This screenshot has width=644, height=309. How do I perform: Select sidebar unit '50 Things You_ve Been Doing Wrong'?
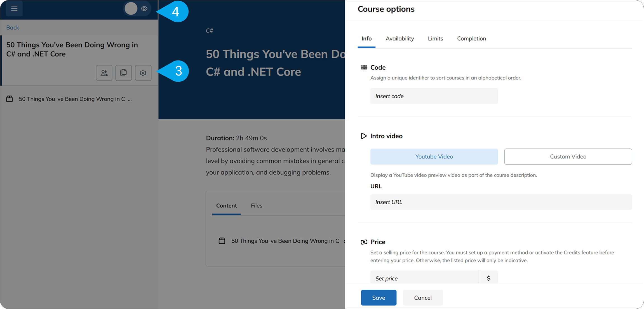click(75, 99)
